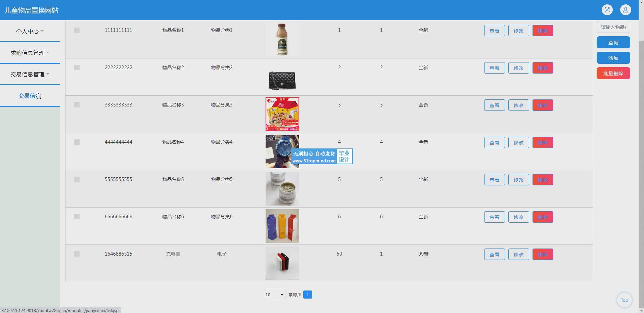
Task: Edit 物品名称4 with 修改 button
Action: point(518,142)
